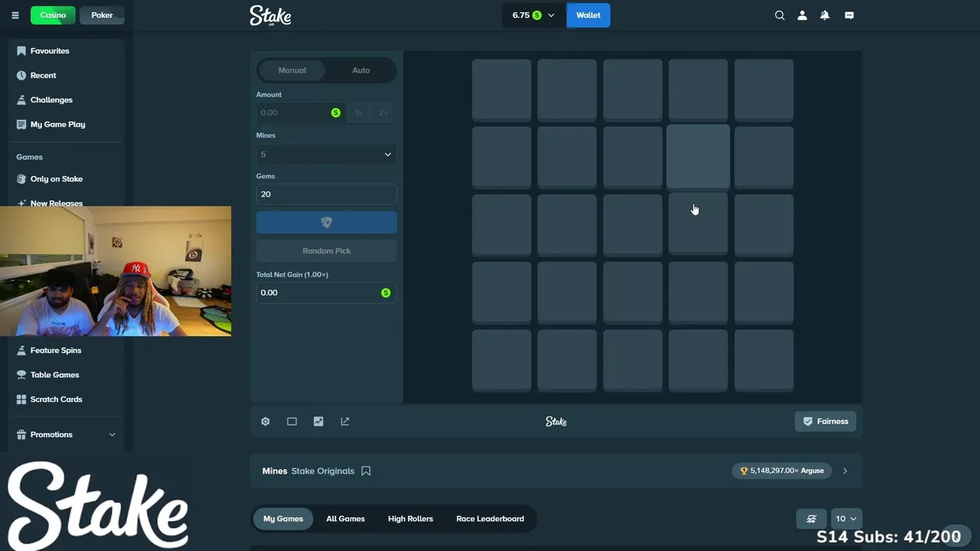Click the Feature Spins icon
Image resolution: width=980 pixels, height=551 pixels.
tap(21, 350)
